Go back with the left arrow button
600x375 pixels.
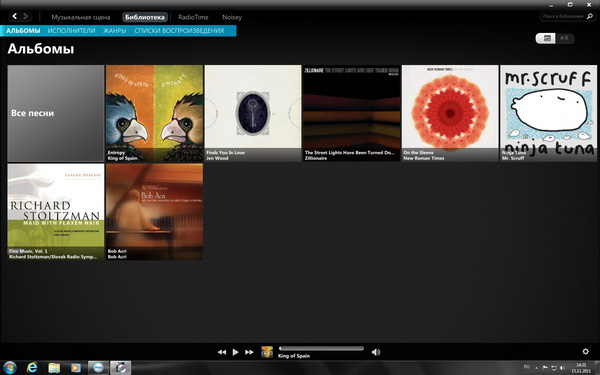click(15, 16)
